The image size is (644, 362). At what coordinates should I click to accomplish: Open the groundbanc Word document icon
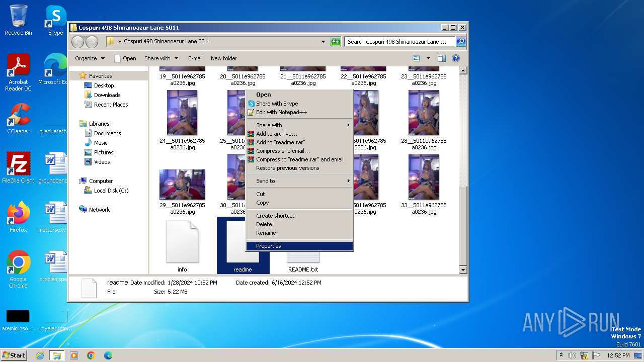click(54, 168)
